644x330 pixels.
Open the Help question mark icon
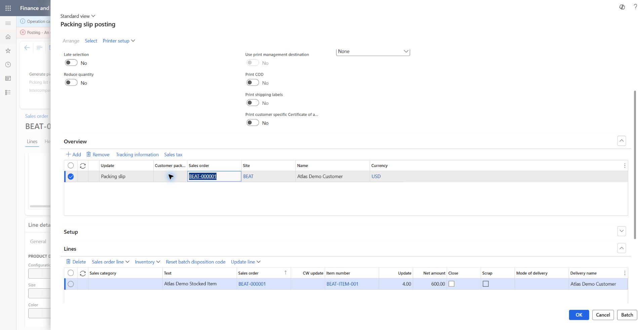635,7
